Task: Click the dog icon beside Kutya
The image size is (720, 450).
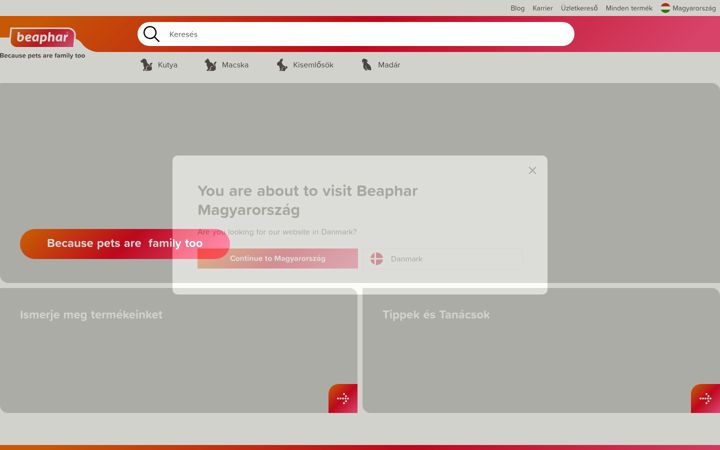Action: click(146, 65)
